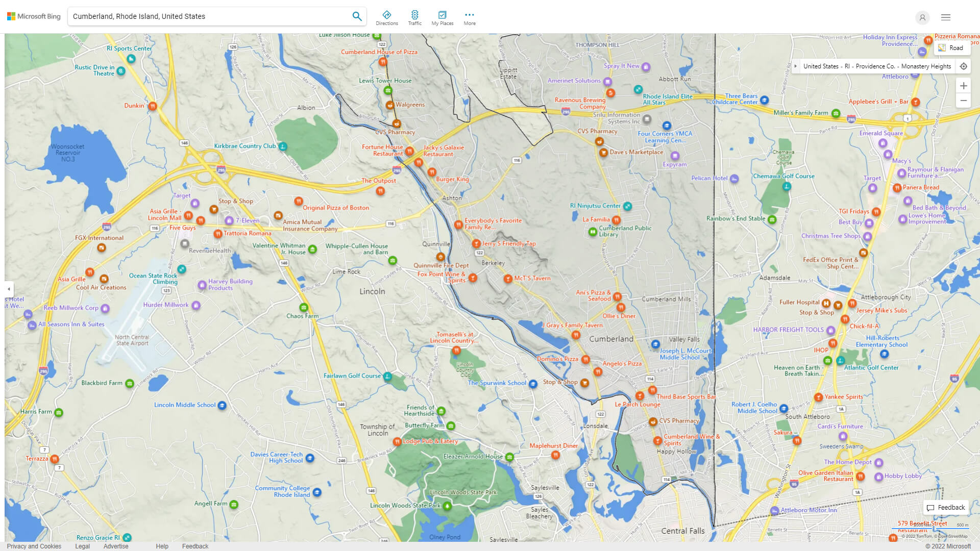Switch the Road map style
This screenshot has height=551, width=980.
(951, 48)
